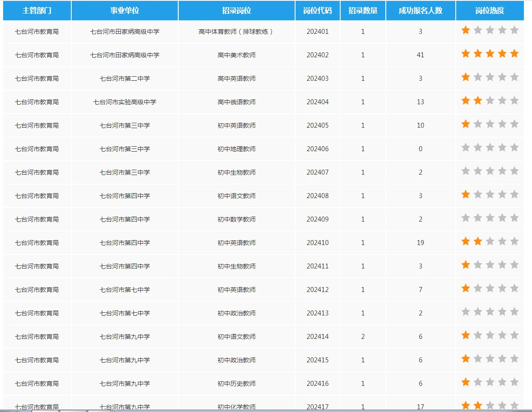Click the 招录岗位 column header
The height and width of the screenshot is (412, 532).
point(236,10)
